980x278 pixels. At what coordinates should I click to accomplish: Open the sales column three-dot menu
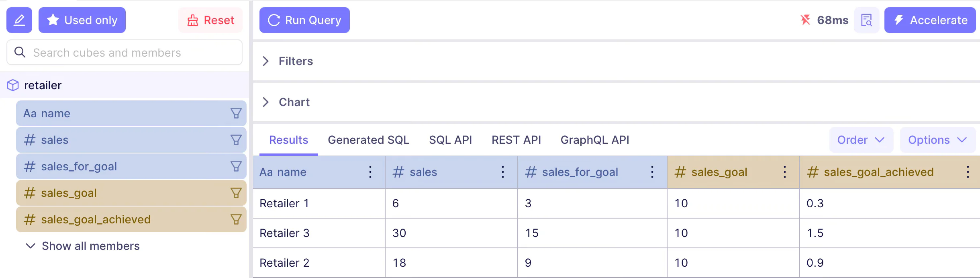point(502,172)
